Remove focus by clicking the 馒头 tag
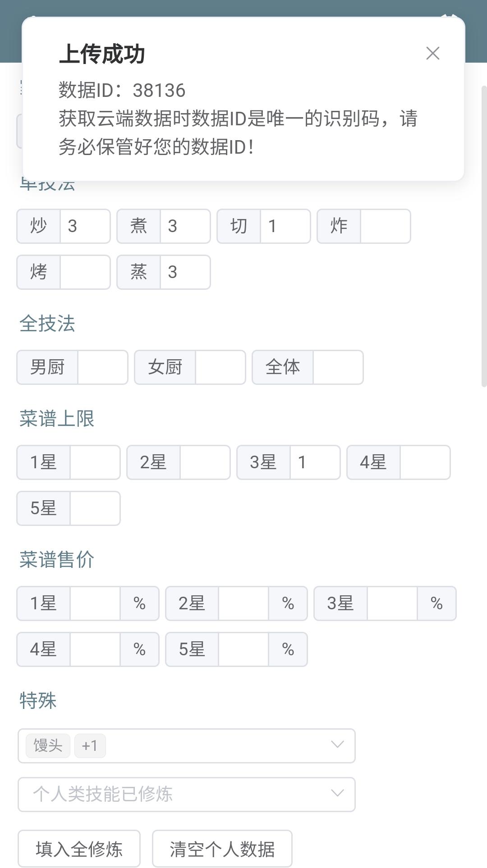 pos(48,745)
